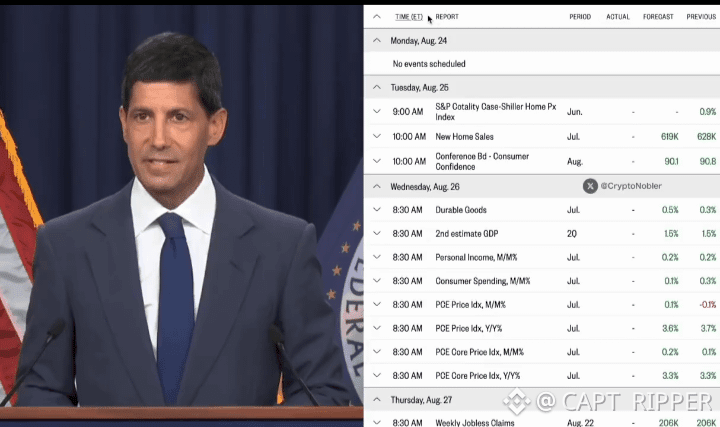Select the Monday, Aug. 24 date heading
This screenshot has width=720, height=427.
[x=418, y=40]
